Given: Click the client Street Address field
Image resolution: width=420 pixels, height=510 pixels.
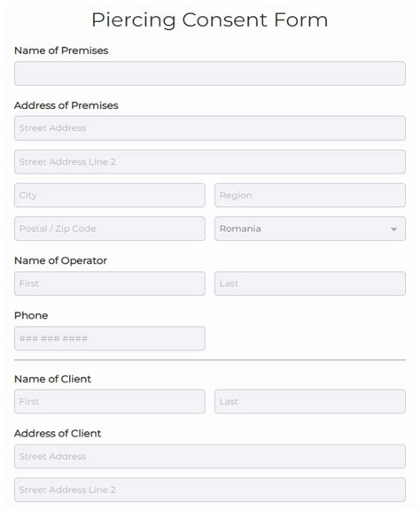Looking at the screenshot, I should coord(210,456).
